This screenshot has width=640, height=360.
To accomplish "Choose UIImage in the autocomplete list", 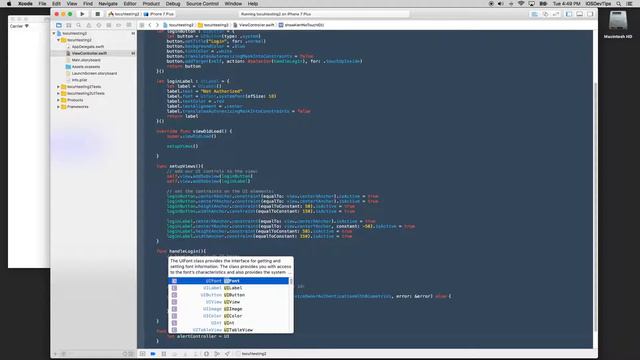I will tap(229, 309).
